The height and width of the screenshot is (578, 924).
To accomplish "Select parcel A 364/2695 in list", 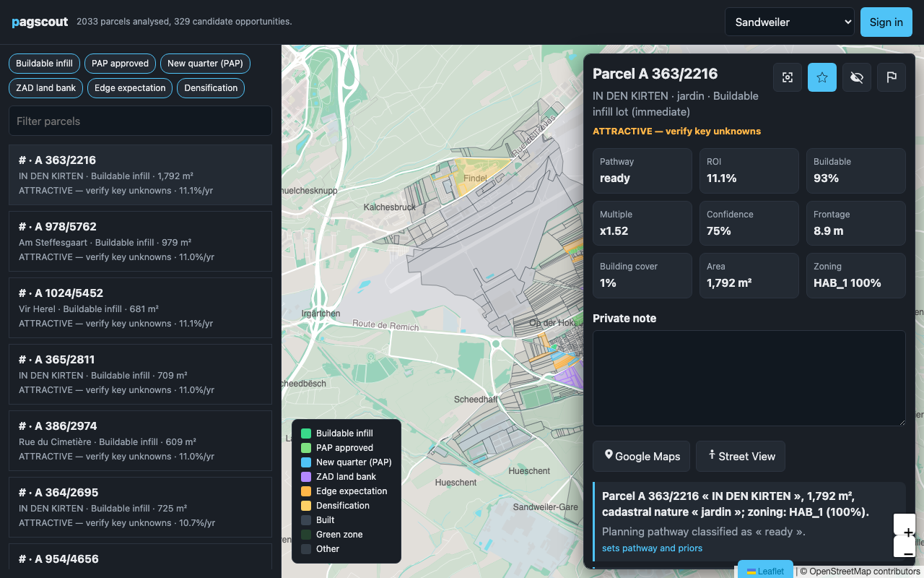I will coord(140,507).
